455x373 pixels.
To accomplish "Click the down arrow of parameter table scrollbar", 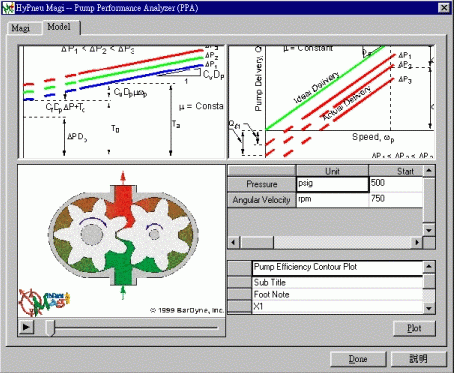I will click(x=429, y=230).
